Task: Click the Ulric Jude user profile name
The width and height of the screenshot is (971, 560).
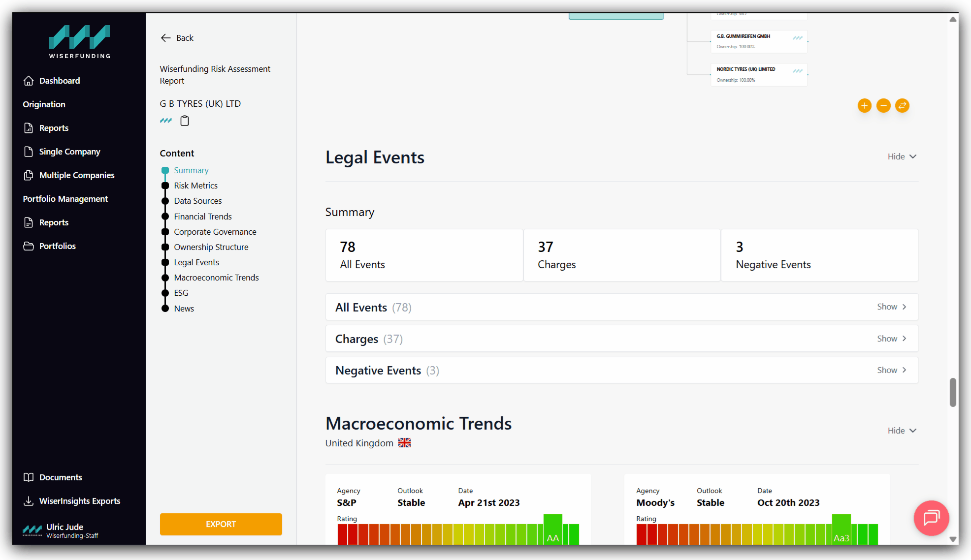Action: coord(65,527)
